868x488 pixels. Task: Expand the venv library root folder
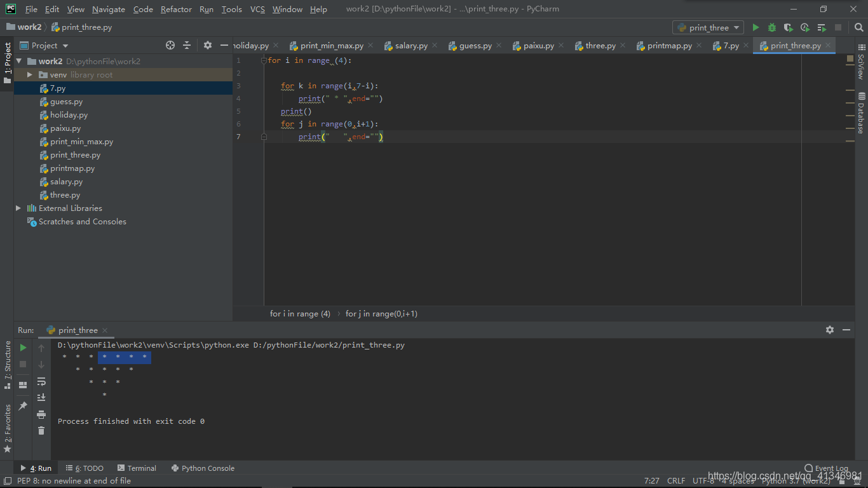pyautogui.click(x=29, y=74)
